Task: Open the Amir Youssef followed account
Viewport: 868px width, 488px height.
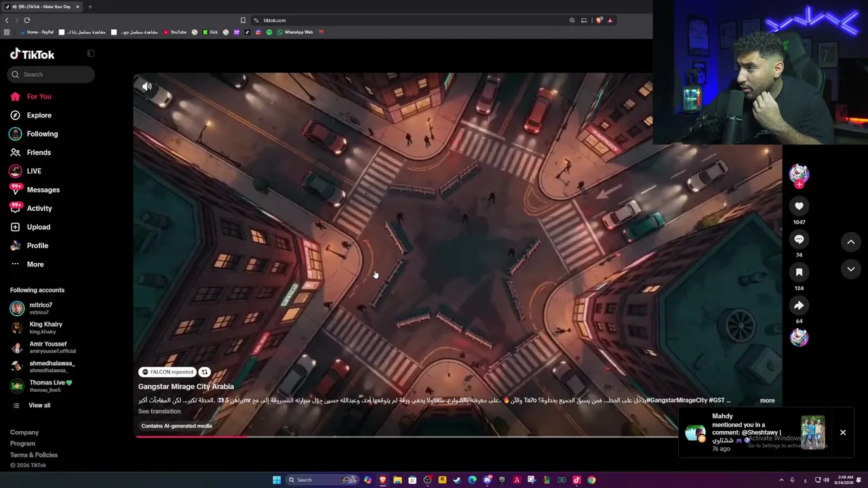Action: tap(47, 347)
